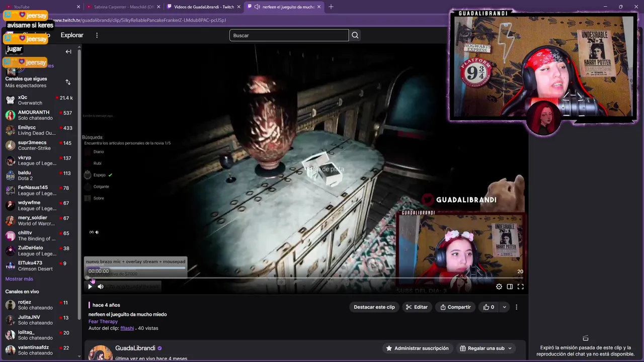The height and width of the screenshot is (362, 644).
Task: Open video player settings gear
Action: 499,287
